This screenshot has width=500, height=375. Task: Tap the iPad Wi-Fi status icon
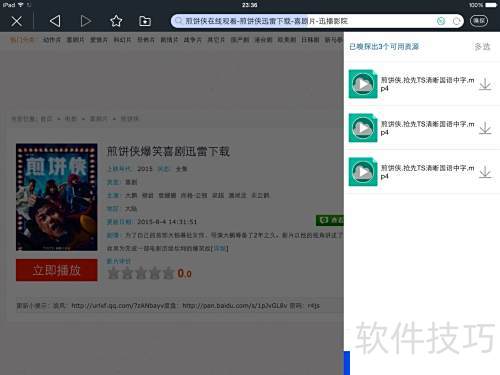click(20, 5)
